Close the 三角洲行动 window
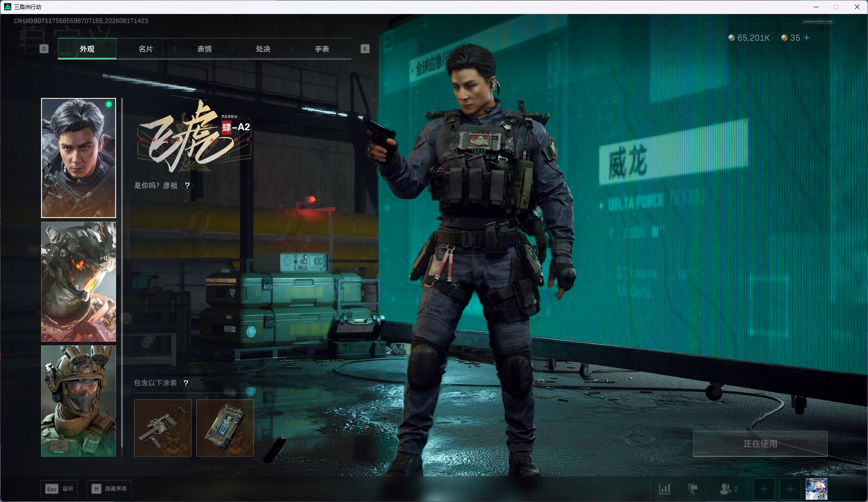 coord(857,7)
